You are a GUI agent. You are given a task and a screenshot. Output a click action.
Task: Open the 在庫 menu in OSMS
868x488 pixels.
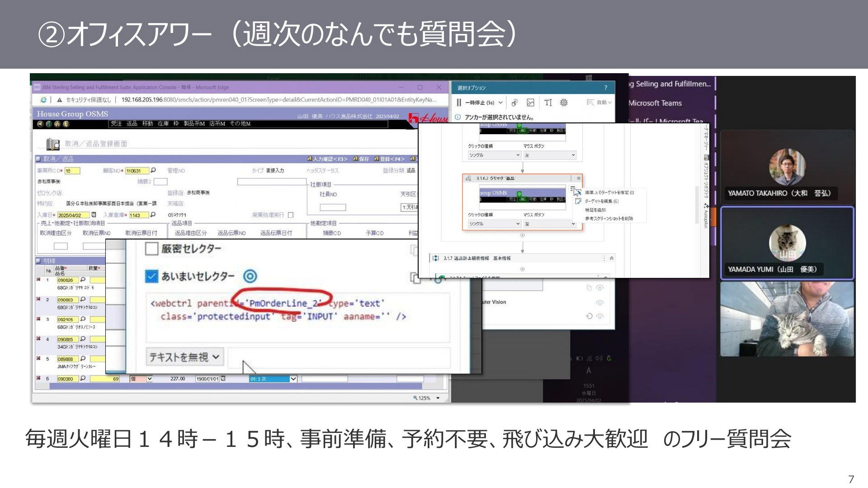click(163, 123)
